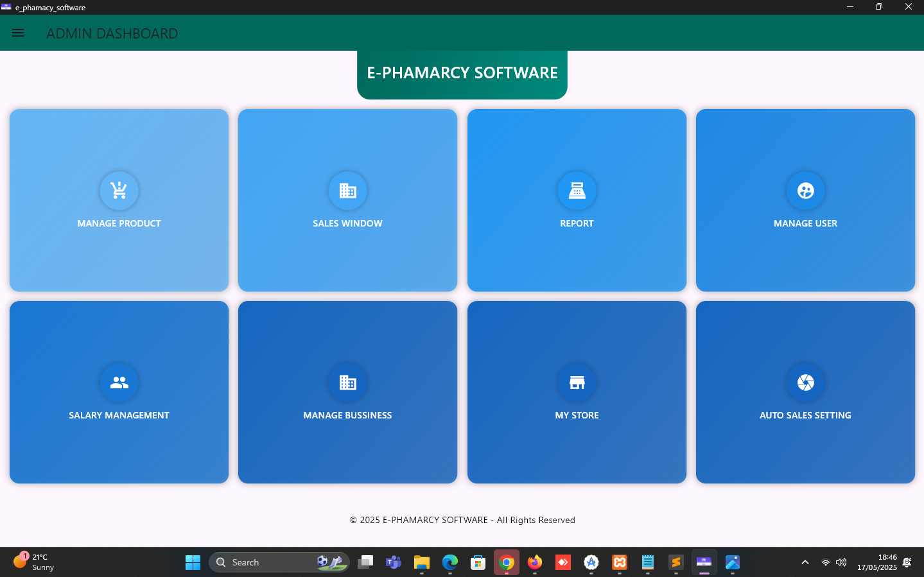Click the Auto Sales Setting shutter icon
The image size is (924, 577).
805,383
